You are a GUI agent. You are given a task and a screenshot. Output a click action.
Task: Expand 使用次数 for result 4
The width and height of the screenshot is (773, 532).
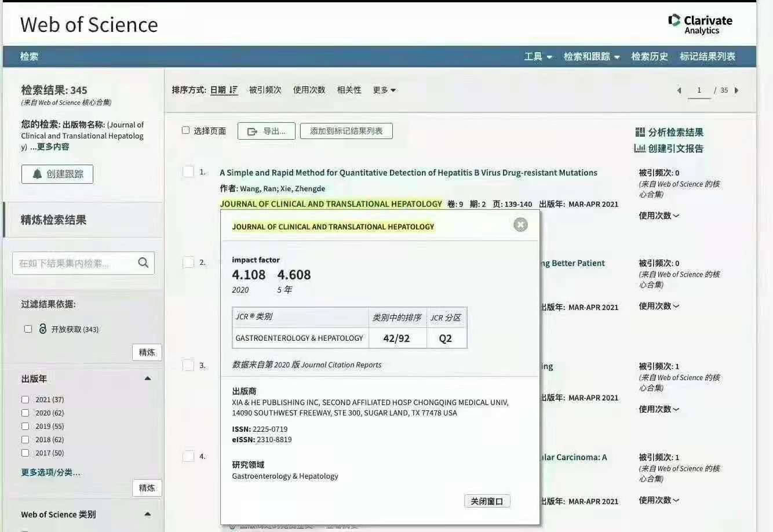coord(659,500)
